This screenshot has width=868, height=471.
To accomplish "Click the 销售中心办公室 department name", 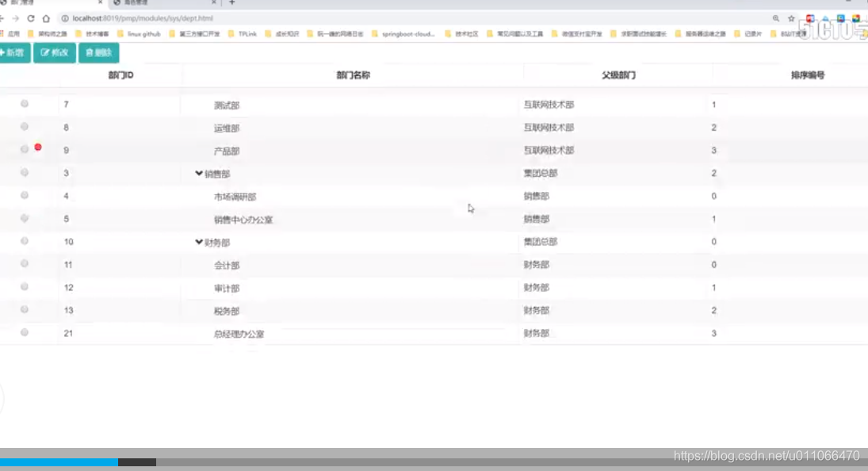I will 243,220.
